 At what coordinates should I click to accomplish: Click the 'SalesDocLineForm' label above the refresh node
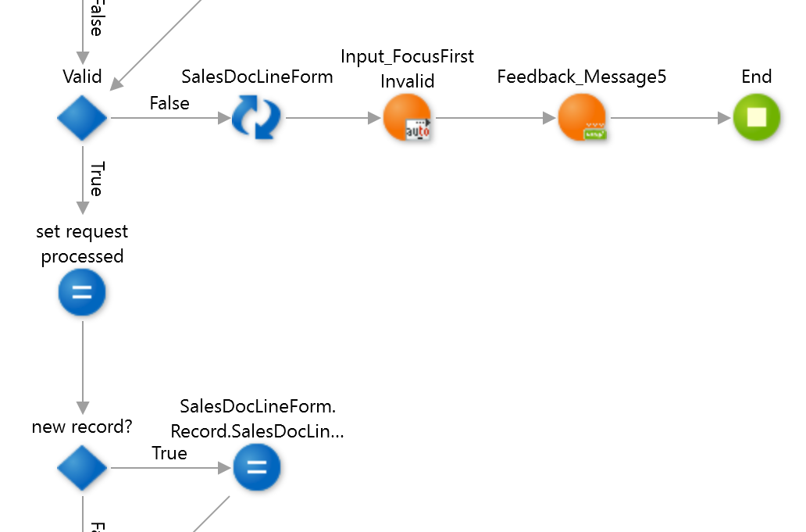coord(257,77)
